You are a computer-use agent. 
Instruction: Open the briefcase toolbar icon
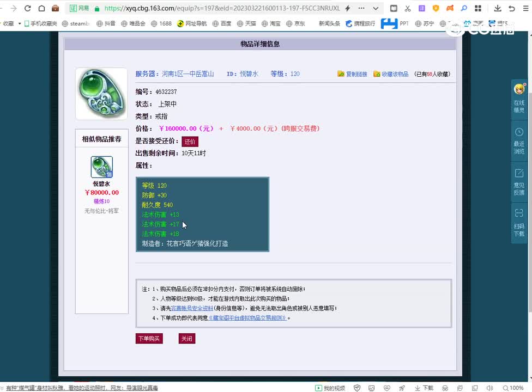coord(55,8)
